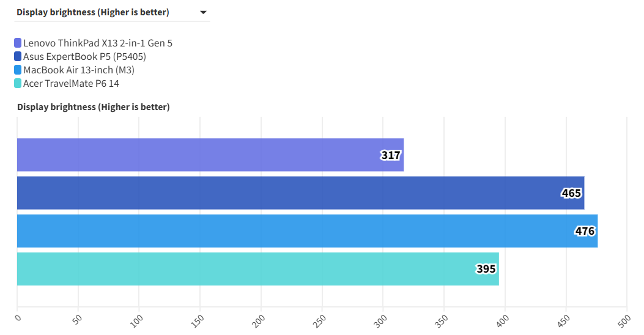Open the Display brightness dropdown arrow
644x335 pixels.
[203, 12]
